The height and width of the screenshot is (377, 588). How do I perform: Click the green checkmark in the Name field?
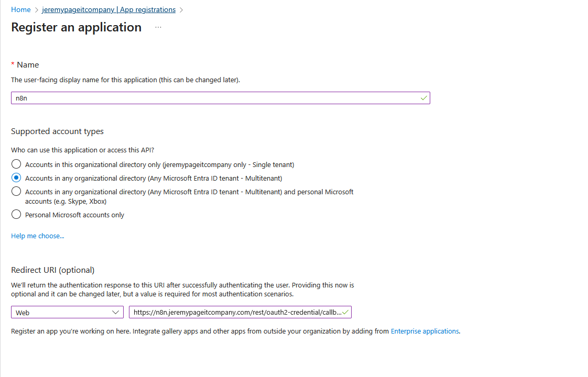(423, 98)
